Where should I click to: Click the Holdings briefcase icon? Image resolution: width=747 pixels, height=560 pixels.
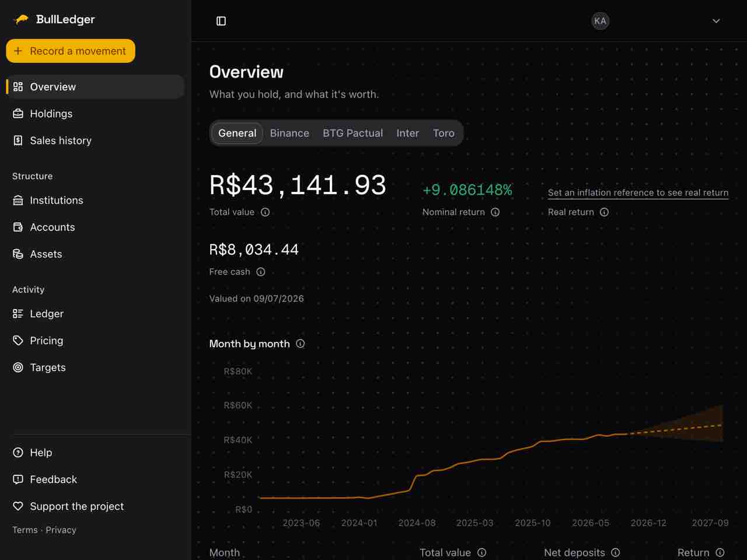coord(18,114)
